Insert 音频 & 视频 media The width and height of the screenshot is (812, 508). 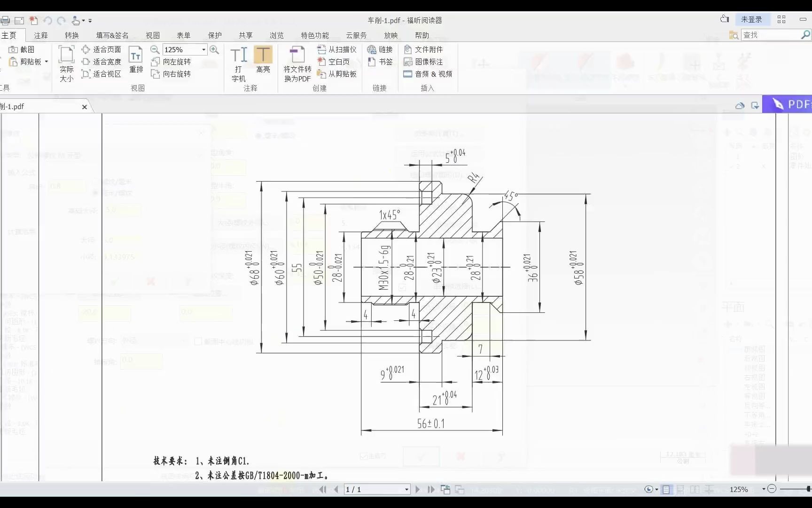tap(428, 74)
